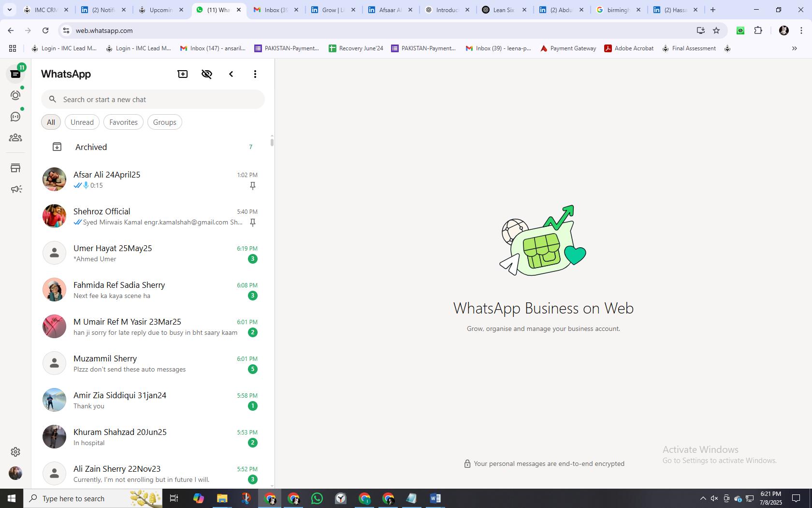Install app icon in address bar
The height and width of the screenshot is (508, 812).
point(700,30)
